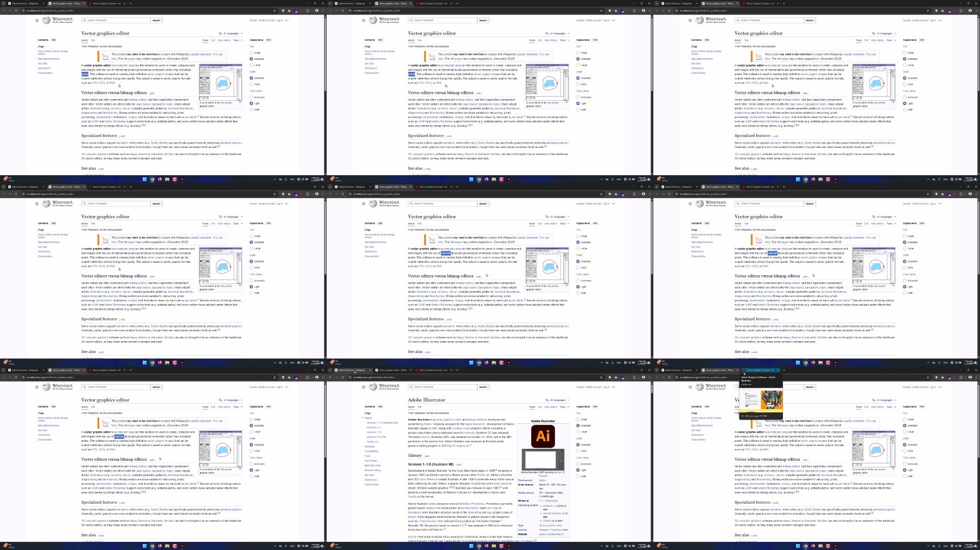Jump to Versions CS–CS6 in the contents
Image resolution: width=980 pixels, height=550 pixels.
pyautogui.click(x=376, y=437)
